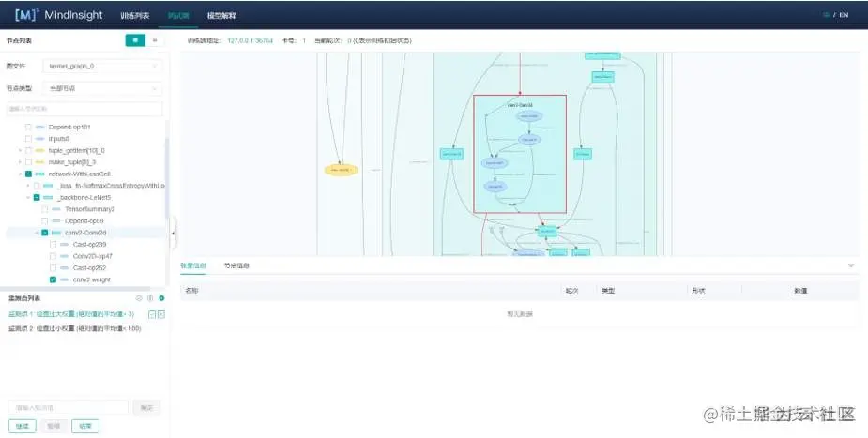Click the 暂停 pause button
The image size is (868, 438).
tap(53, 426)
